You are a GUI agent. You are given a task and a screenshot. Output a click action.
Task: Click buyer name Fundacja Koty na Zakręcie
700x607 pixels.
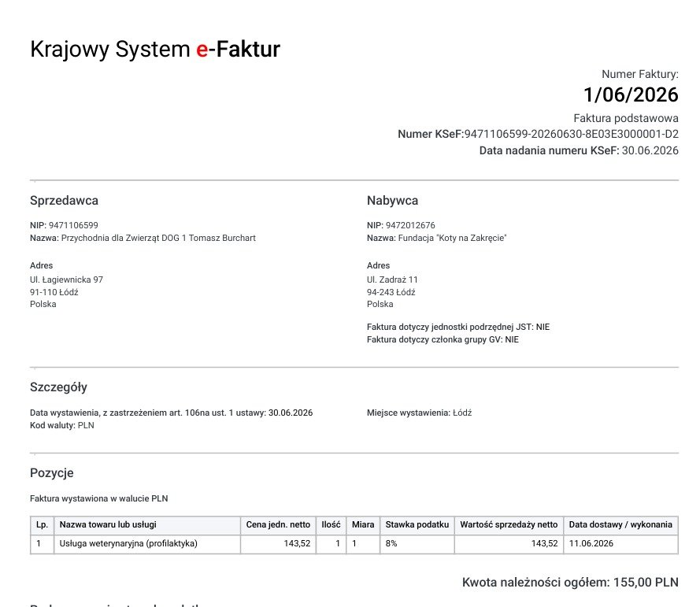pyautogui.click(x=452, y=238)
